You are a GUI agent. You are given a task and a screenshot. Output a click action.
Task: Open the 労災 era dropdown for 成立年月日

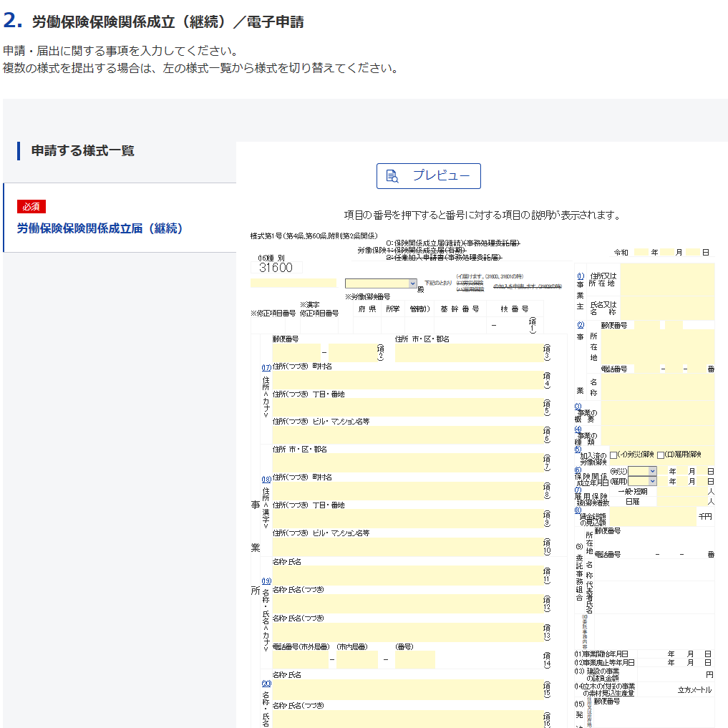642,471
